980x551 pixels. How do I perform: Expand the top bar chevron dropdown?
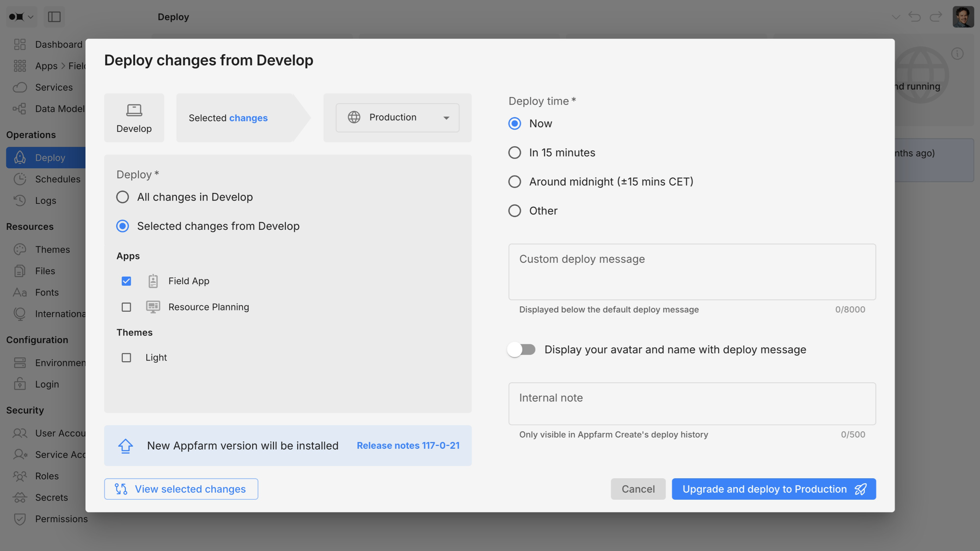pos(896,17)
